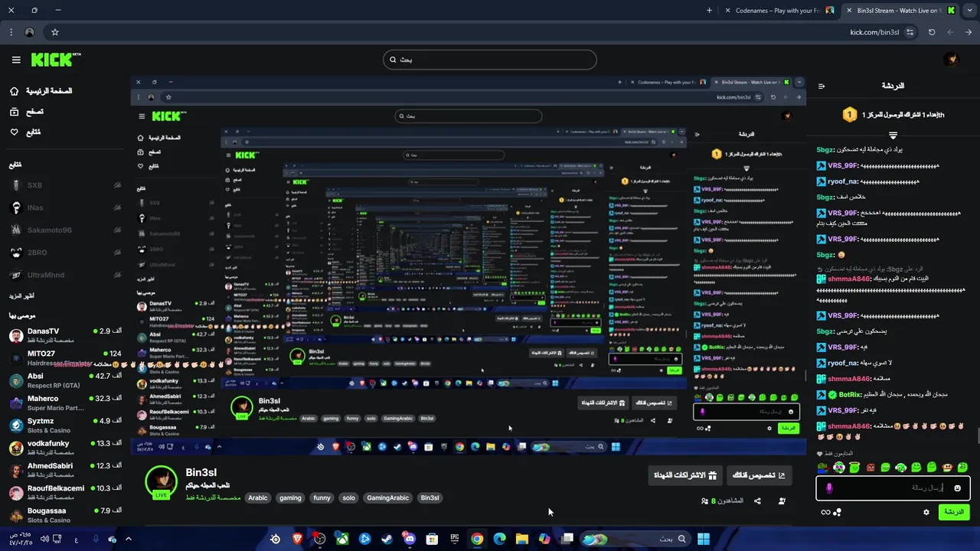980x551 pixels.
Task: Click the purple microphone icon in chat box
Action: tap(828, 488)
